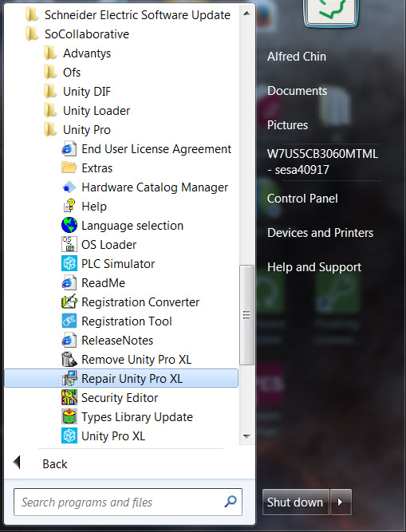Click the programs list scrollbar thumb
The width and height of the screenshot is (406, 532).
pyautogui.click(x=247, y=315)
